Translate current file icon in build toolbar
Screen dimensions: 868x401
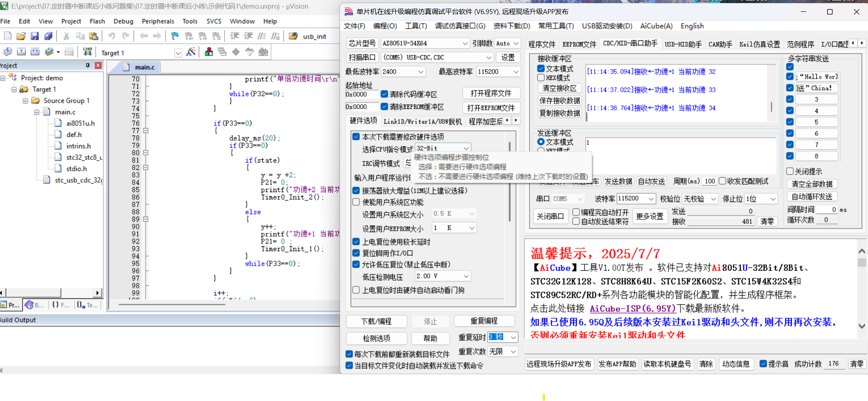click(8, 52)
